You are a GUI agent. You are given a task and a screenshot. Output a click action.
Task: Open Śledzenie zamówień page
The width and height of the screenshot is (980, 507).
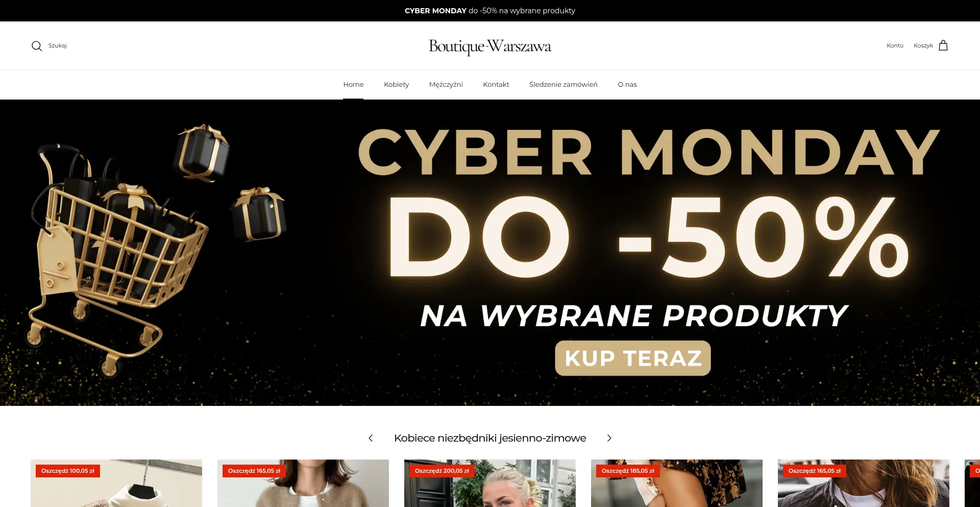(563, 84)
